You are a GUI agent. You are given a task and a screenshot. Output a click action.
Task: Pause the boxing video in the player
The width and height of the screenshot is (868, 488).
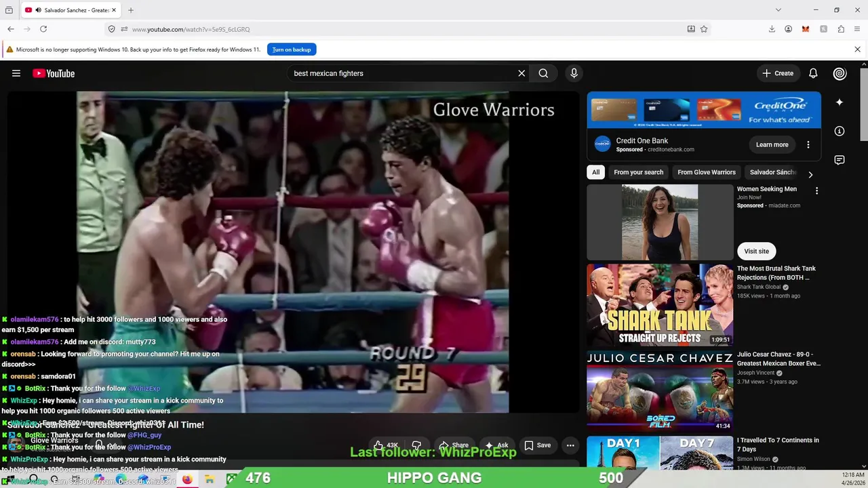[x=292, y=251]
